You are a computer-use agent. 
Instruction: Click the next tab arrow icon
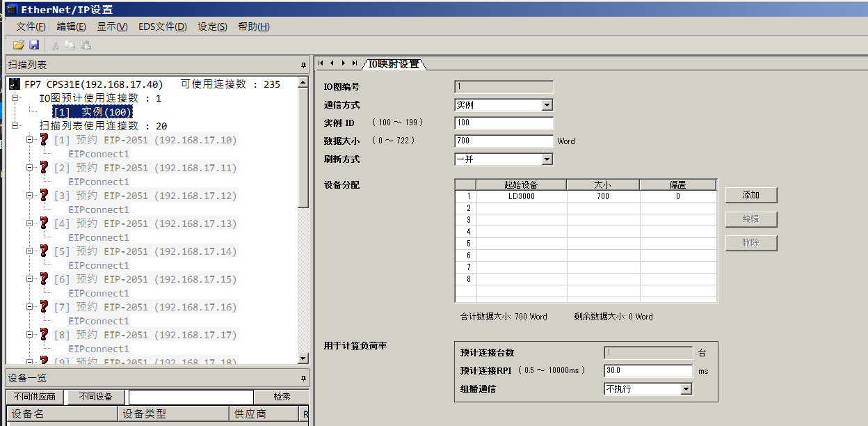344,63
